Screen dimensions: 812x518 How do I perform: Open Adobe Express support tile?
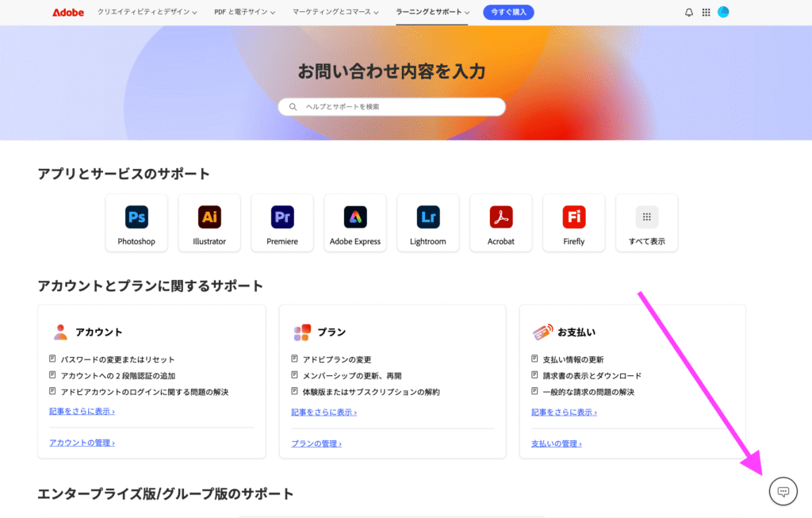pos(355,223)
